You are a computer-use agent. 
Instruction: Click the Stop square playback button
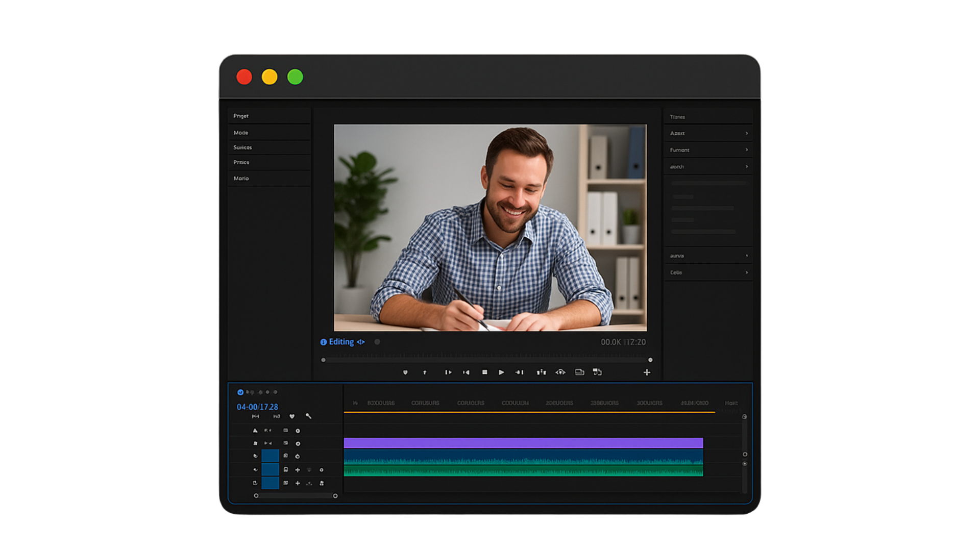pos(484,372)
